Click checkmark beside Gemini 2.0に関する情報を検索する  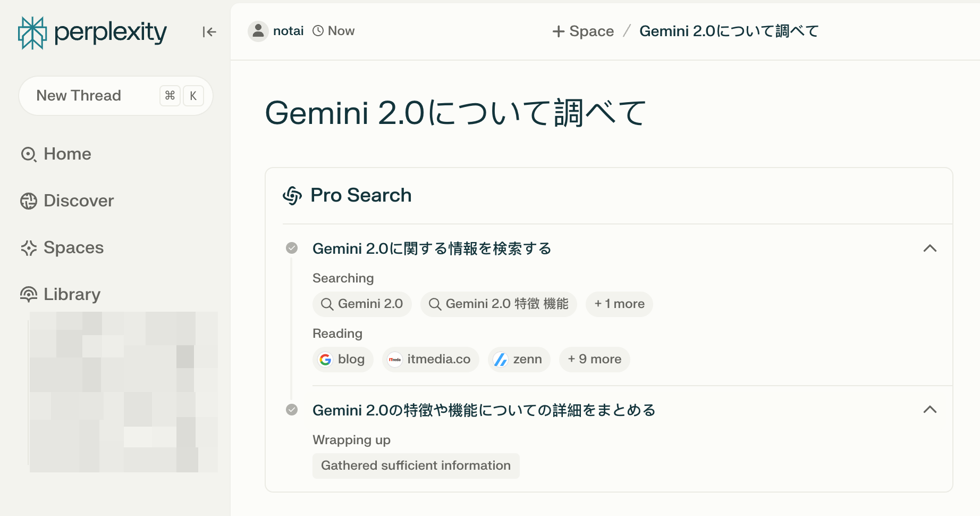pyautogui.click(x=292, y=248)
